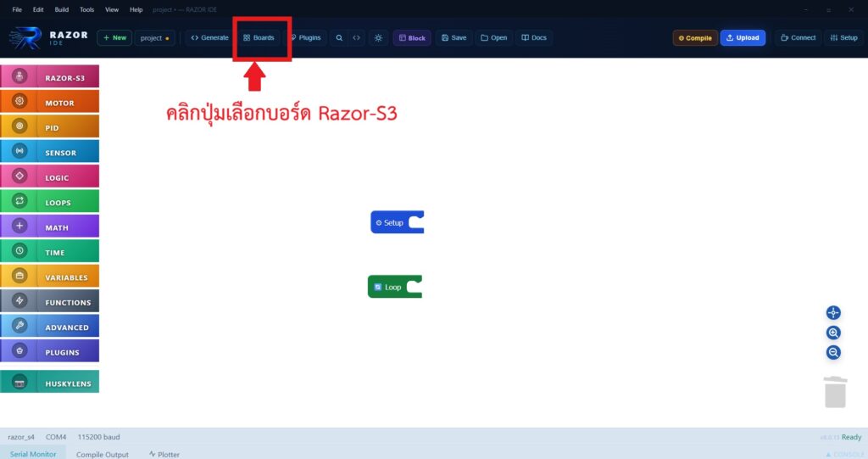Open the TIME block category
Viewport: 868px width, 459px height.
(x=50, y=251)
